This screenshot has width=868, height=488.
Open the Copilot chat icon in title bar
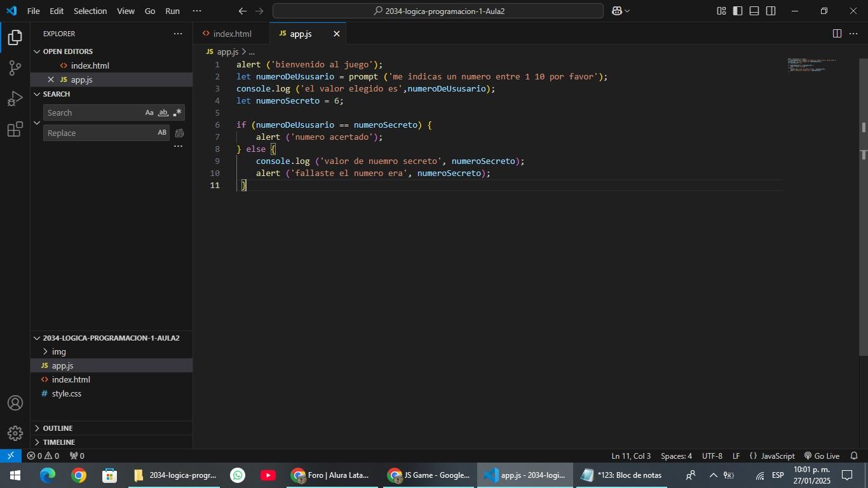[617, 11]
